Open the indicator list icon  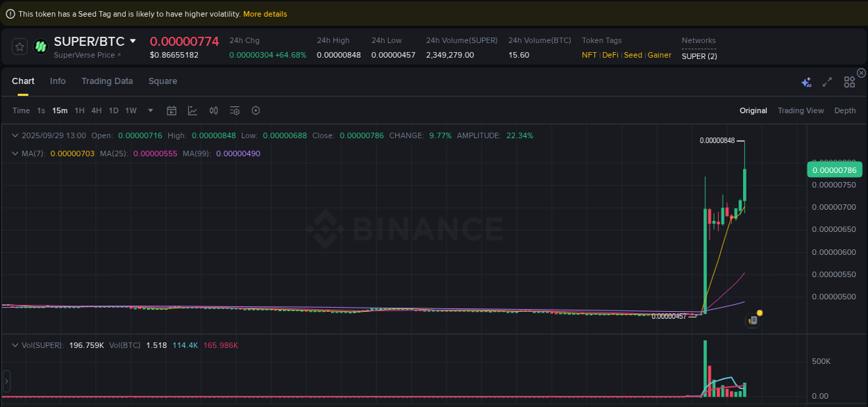click(x=234, y=110)
